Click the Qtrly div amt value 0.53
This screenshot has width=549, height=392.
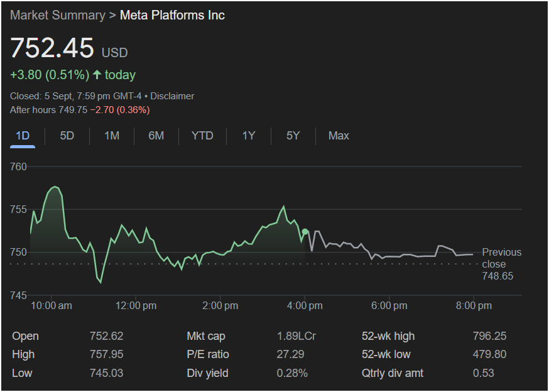click(484, 373)
